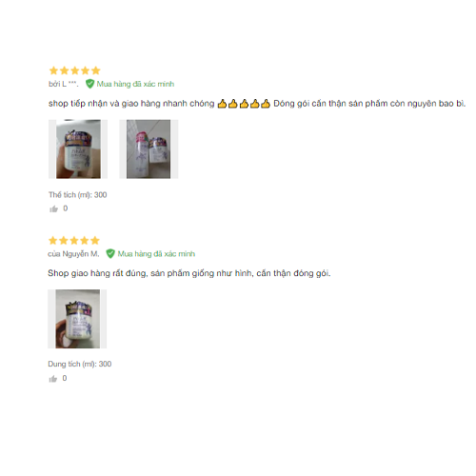This screenshot has width=476, height=476.
Task: Click the five-star rating on Nguyễn M.'s review
Action: (x=74, y=241)
